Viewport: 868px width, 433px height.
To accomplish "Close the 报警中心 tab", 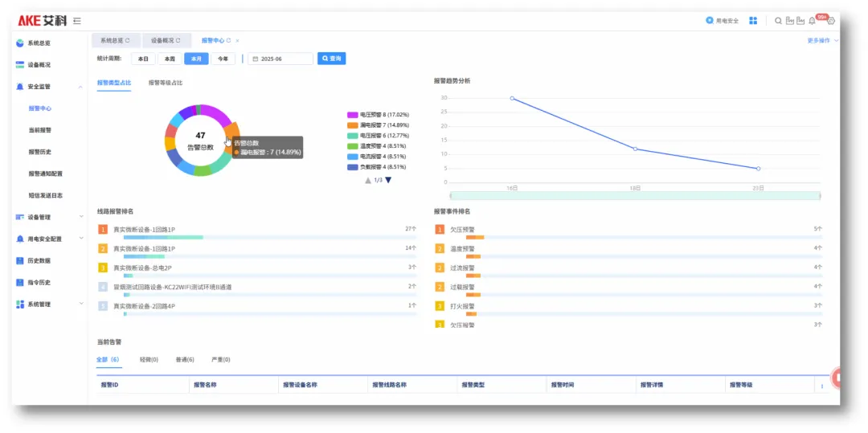I will (237, 40).
